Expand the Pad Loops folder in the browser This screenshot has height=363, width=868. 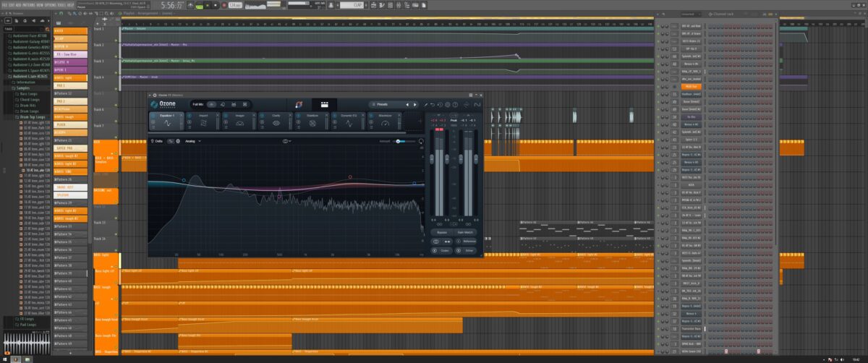click(27, 325)
